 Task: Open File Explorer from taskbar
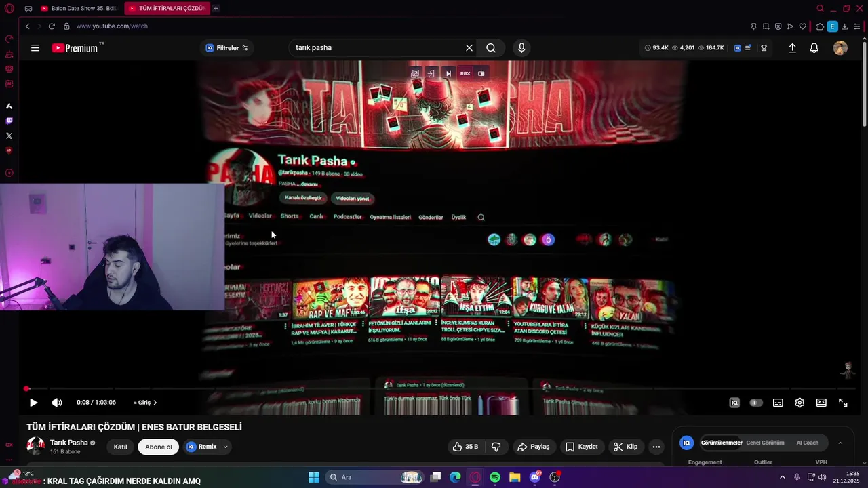(x=515, y=477)
